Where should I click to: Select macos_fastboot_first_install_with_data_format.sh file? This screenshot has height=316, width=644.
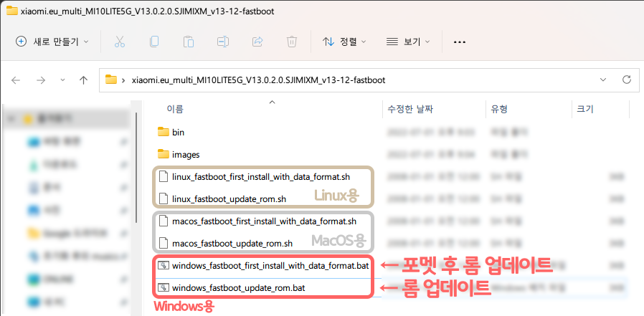pyautogui.click(x=264, y=221)
